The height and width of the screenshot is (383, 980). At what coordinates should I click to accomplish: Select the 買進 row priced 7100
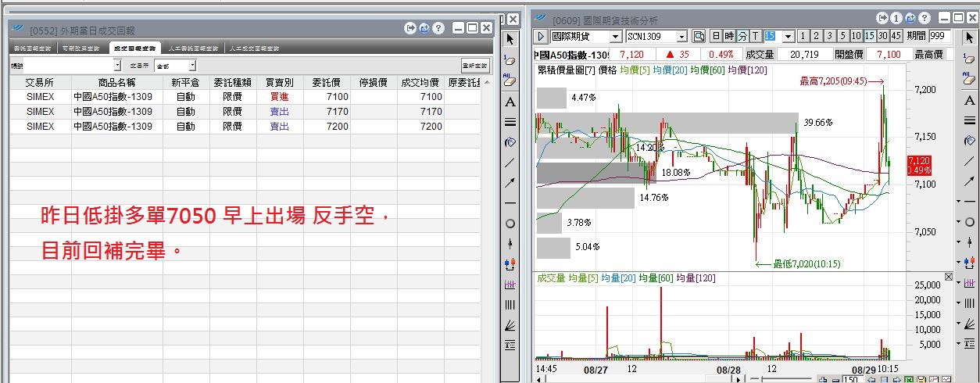245,97
